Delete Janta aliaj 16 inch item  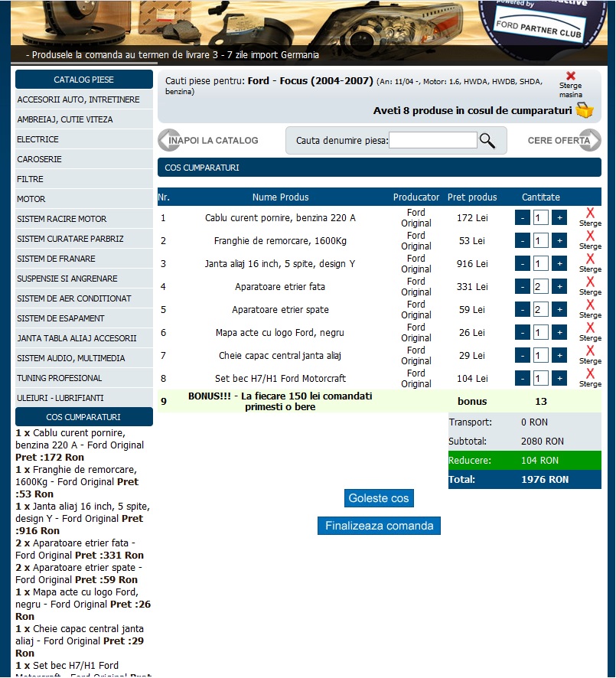point(590,259)
